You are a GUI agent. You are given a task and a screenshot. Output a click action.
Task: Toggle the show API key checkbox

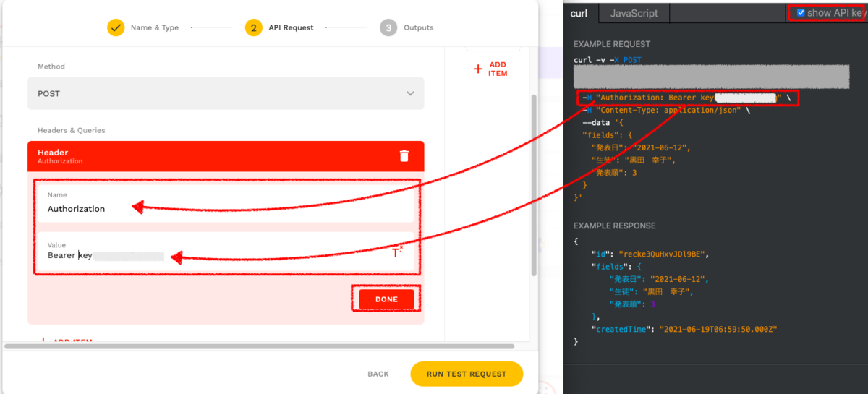801,12
